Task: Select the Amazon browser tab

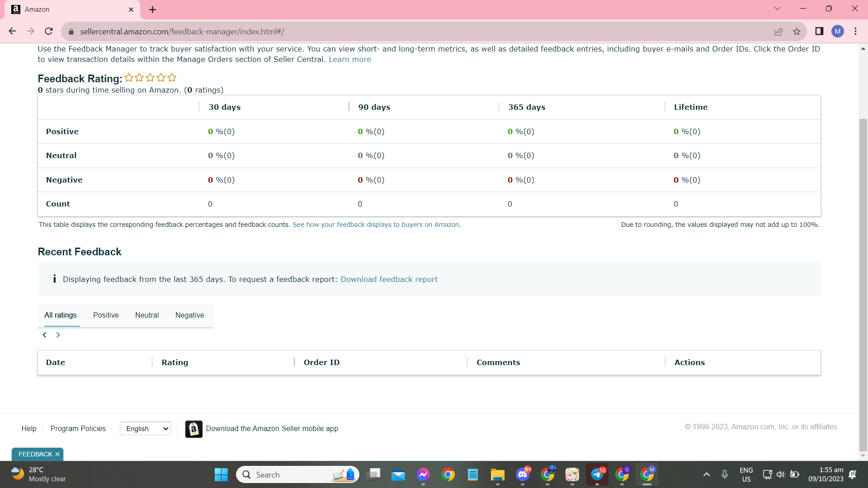Action: (72, 9)
